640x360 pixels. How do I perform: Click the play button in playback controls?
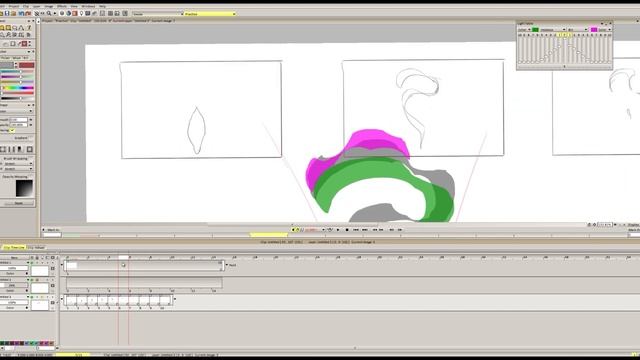point(338,230)
